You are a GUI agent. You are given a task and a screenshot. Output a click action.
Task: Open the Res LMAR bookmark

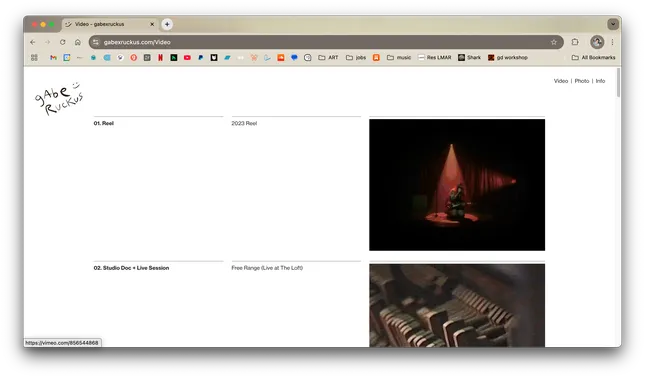(434, 58)
